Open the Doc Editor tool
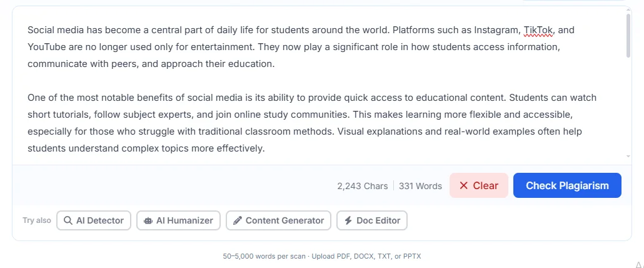This screenshot has width=644, height=268. click(371, 220)
